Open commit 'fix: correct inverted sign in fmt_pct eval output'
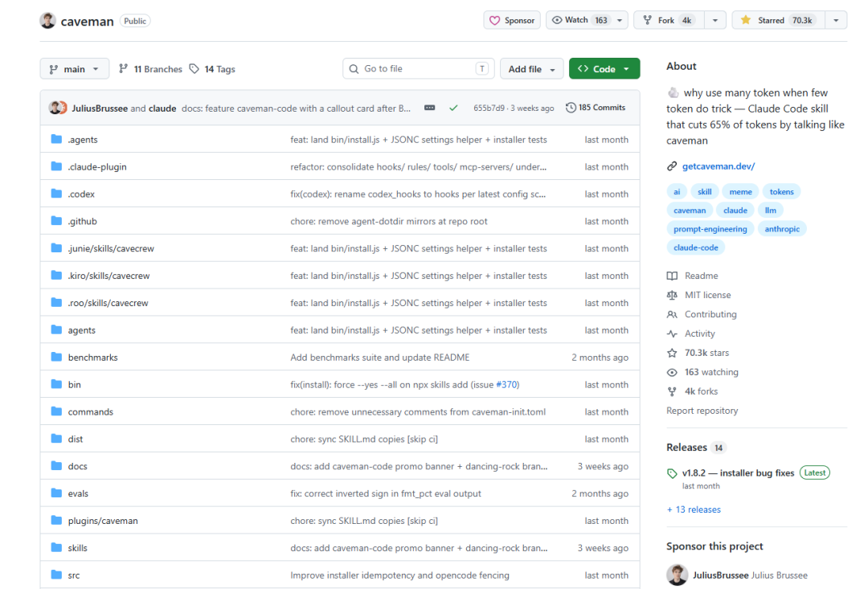 386,494
